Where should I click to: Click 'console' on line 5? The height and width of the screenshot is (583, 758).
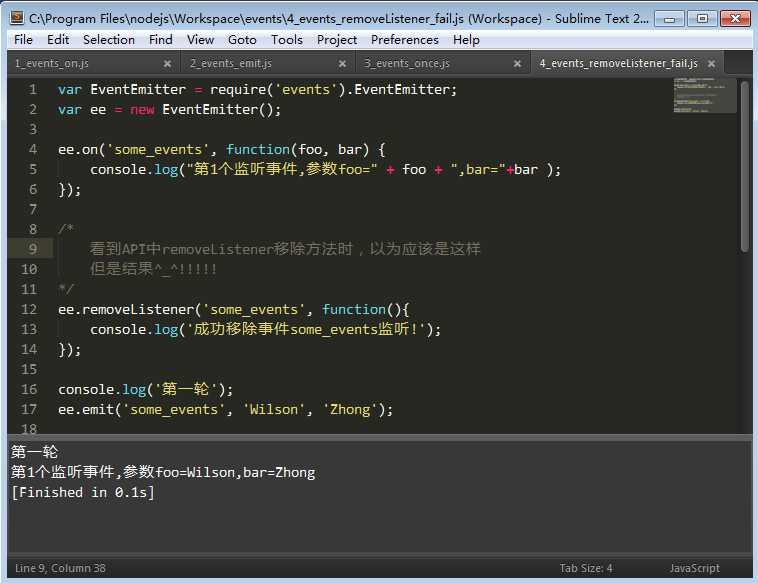pyautogui.click(x=118, y=170)
